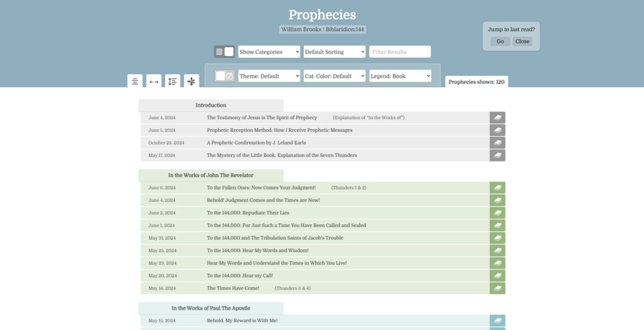
Task: Open the Default Sorting dropdown
Action: tap(335, 52)
